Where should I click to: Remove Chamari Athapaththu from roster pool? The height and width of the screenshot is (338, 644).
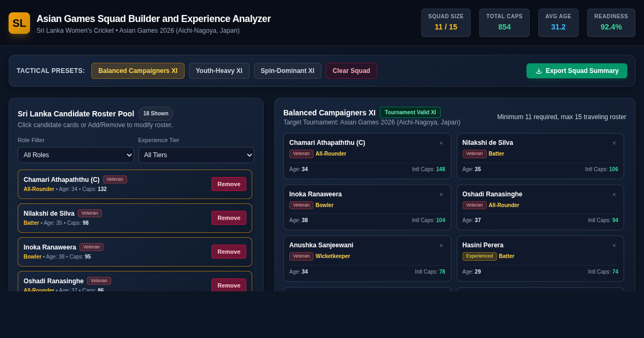click(229, 184)
